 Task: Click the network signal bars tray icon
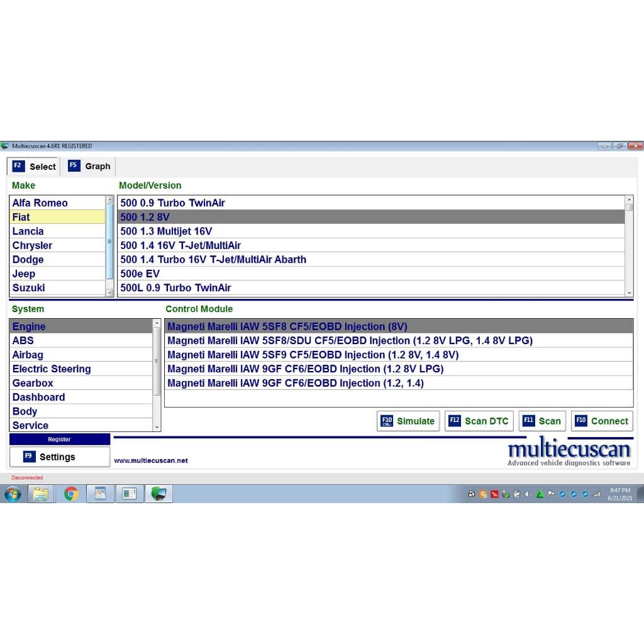(x=596, y=494)
